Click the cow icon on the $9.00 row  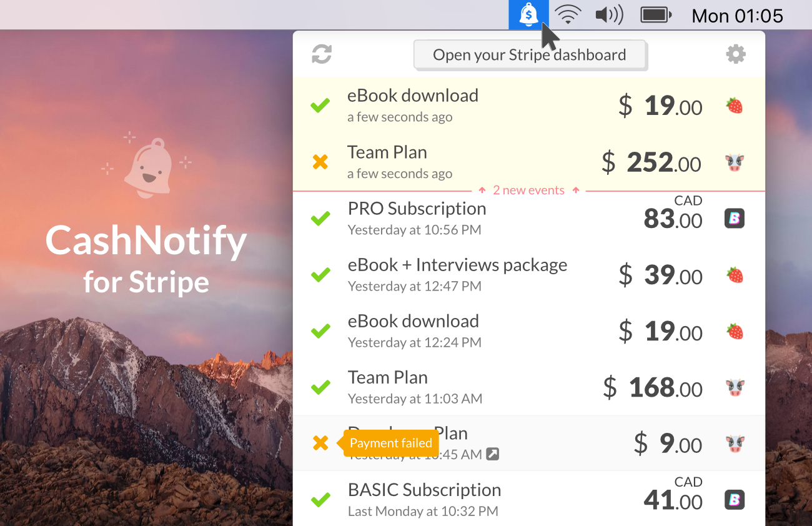click(735, 444)
